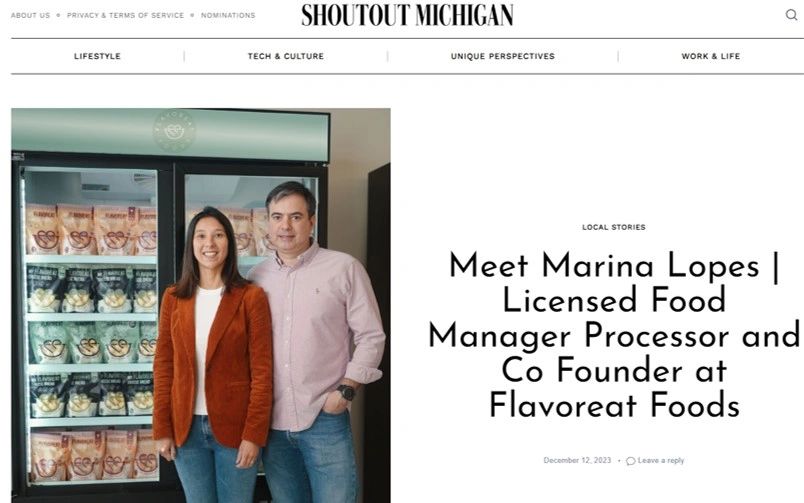Image resolution: width=804 pixels, height=503 pixels.
Task: Open Privacy & Terms of Service
Action: click(x=125, y=15)
